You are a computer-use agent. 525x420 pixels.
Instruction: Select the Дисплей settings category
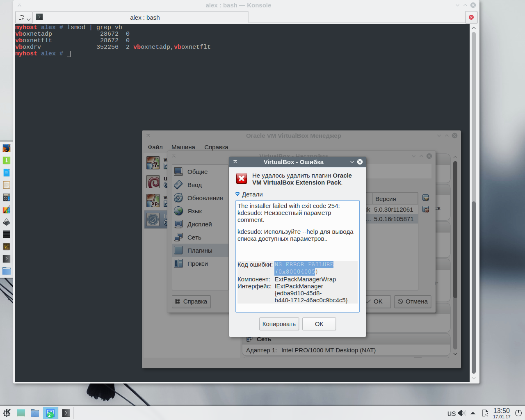coord(200,224)
